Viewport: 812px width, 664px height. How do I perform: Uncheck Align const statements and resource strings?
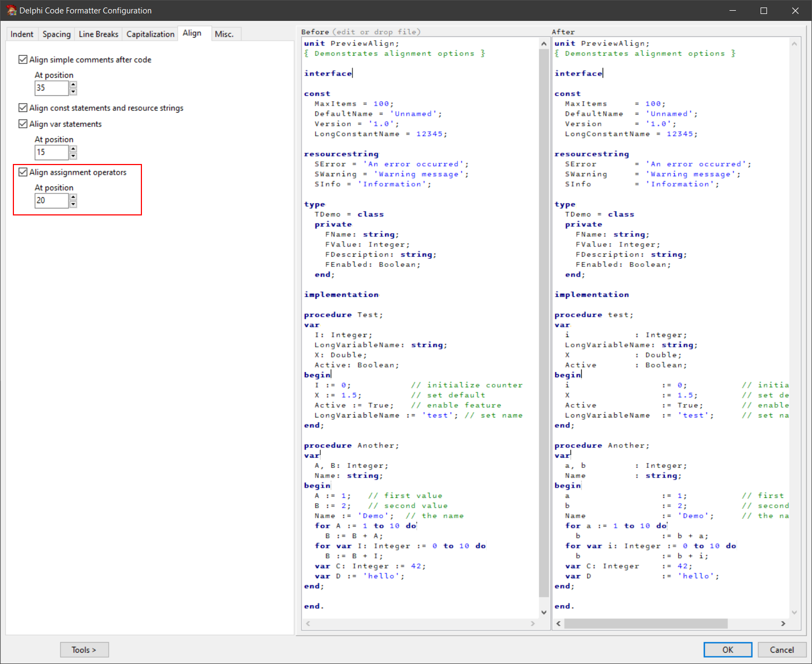(x=23, y=108)
